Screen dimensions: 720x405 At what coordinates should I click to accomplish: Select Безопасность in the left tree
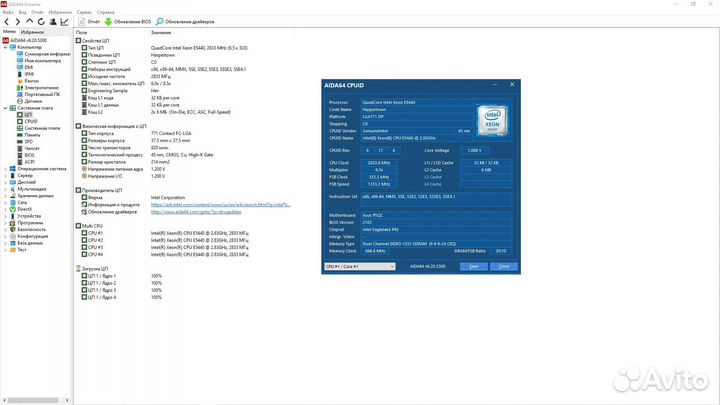coord(28,229)
